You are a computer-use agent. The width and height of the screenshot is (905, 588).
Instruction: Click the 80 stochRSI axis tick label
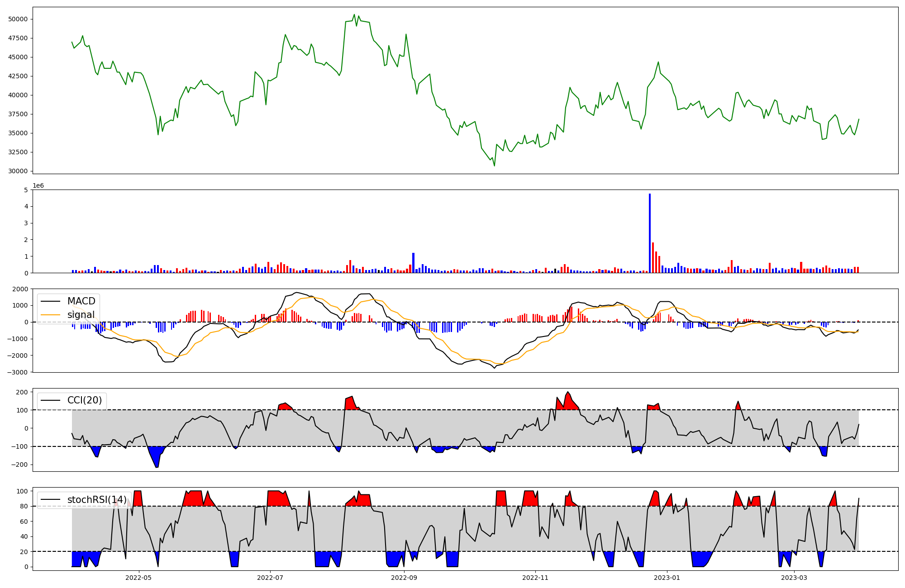24,506
